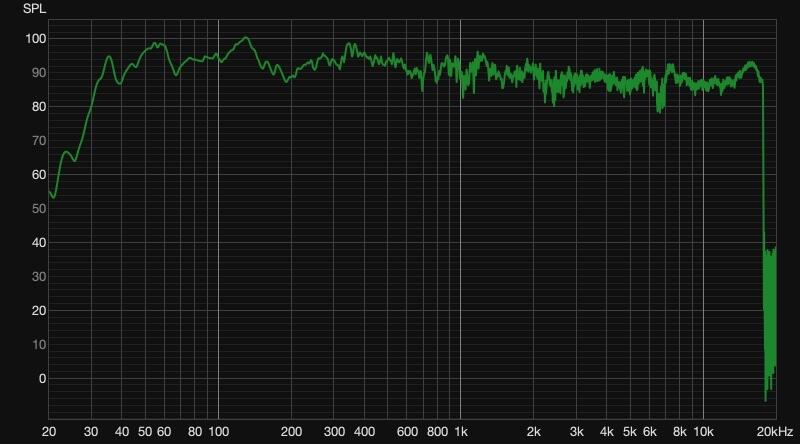Click the 30 label on SPL axis

click(39, 277)
